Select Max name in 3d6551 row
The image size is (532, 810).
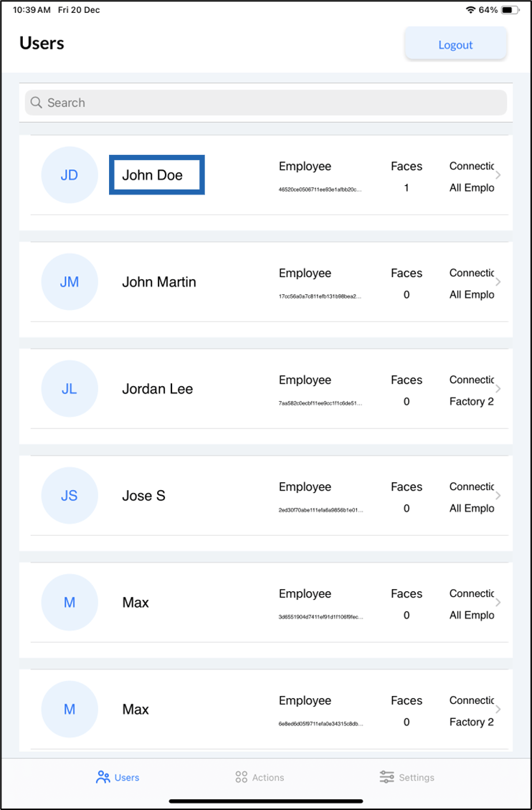(136, 603)
